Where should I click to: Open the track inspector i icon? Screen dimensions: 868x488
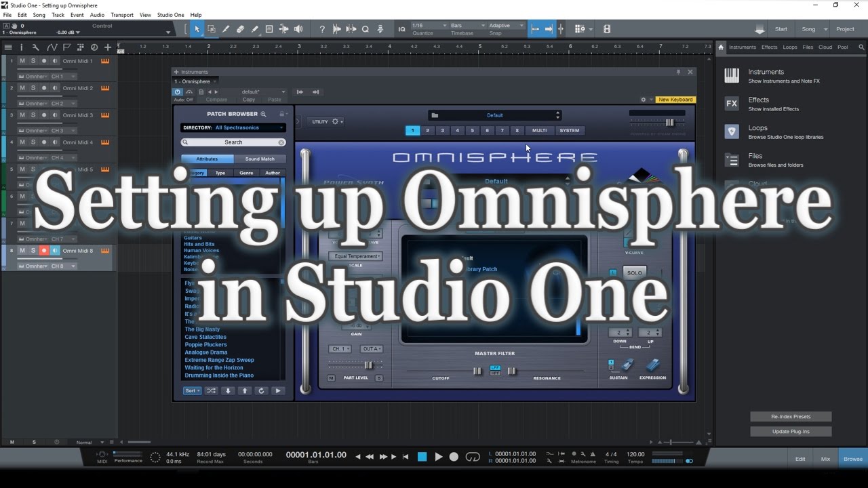pyautogui.click(x=21, y=47)
